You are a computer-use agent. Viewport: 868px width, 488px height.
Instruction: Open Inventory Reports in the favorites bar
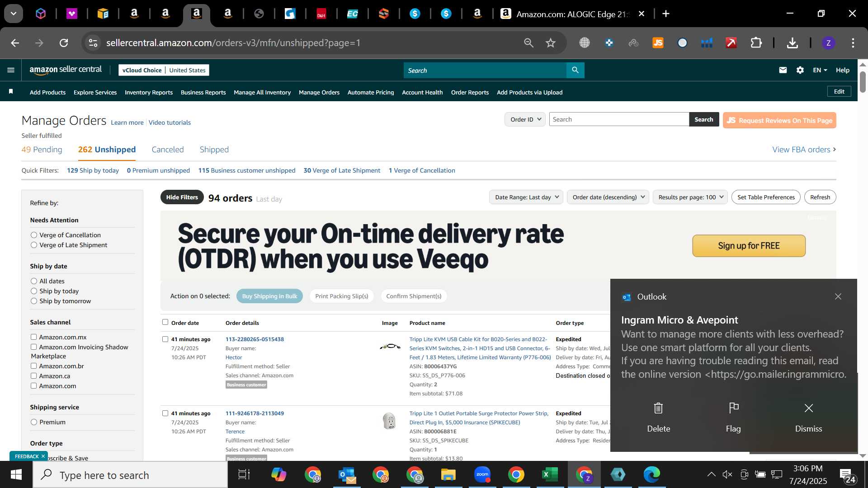click(149, 92)
